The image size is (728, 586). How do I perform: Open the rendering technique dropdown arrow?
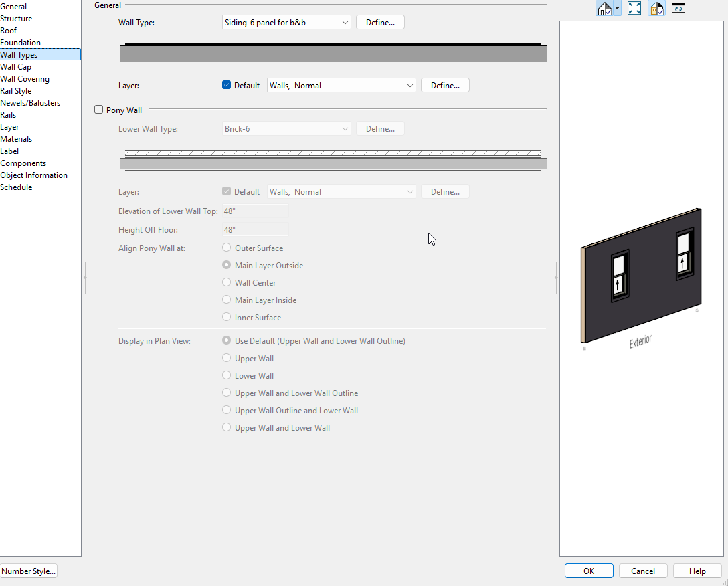pyautogui.click(x=617, y=9)
